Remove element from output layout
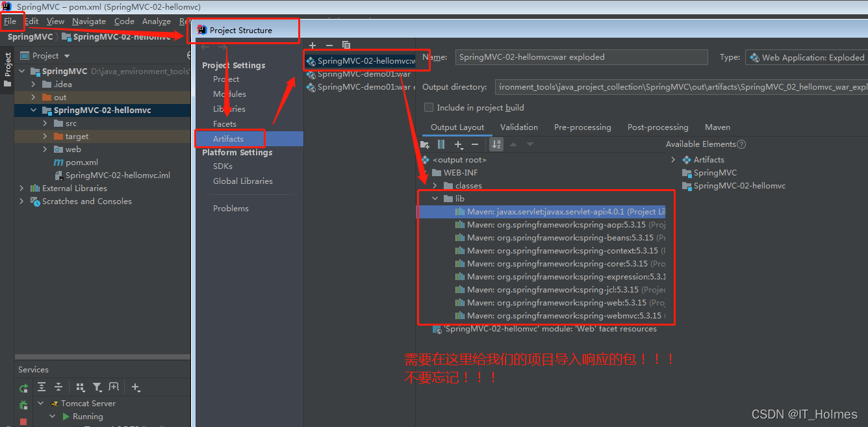The width and height of the screenshot is (868, 427). (x=475, y=144)
